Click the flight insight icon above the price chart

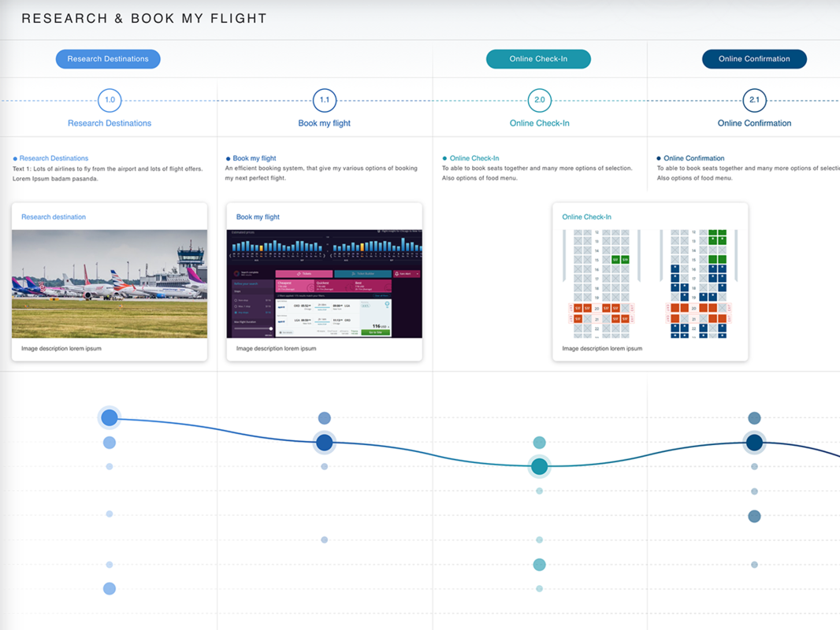click(x=379, y=231)
